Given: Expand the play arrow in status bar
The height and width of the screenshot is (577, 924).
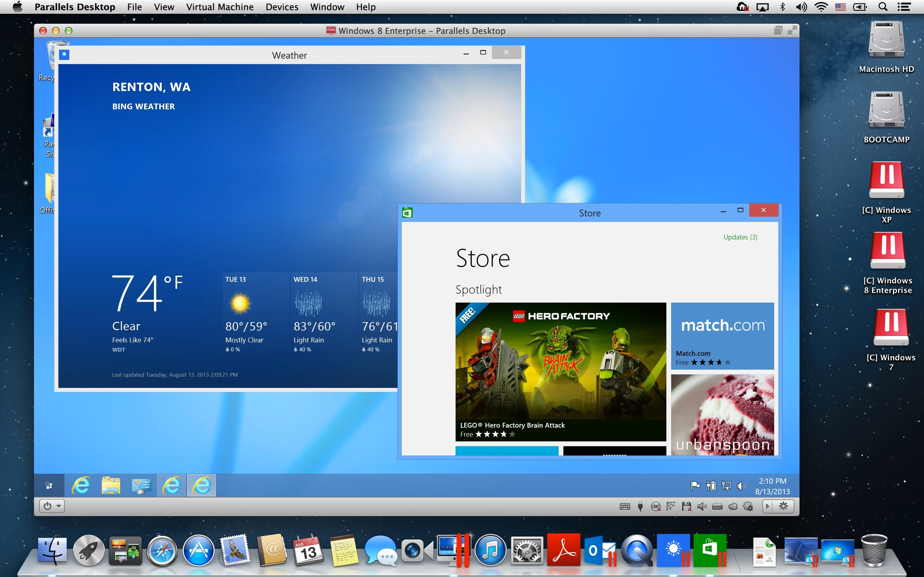Looking at the screenshot, I should click(767, 506).
